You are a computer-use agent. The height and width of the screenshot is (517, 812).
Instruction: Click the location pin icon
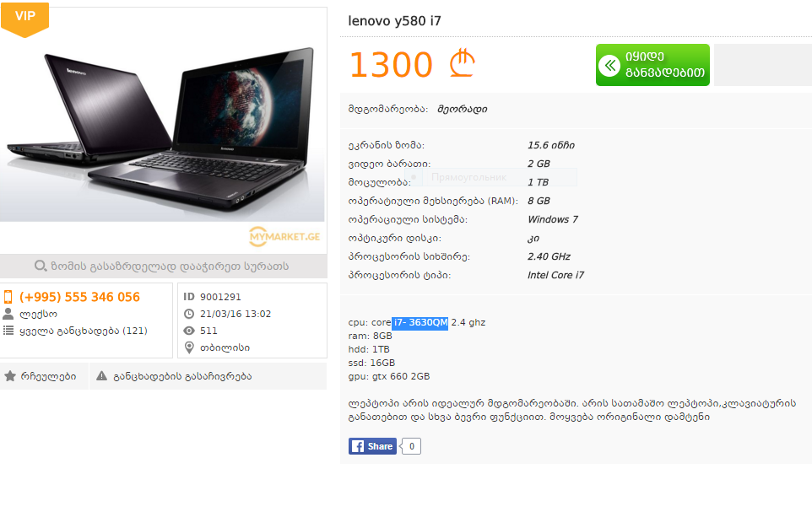[x=189, y=347]
